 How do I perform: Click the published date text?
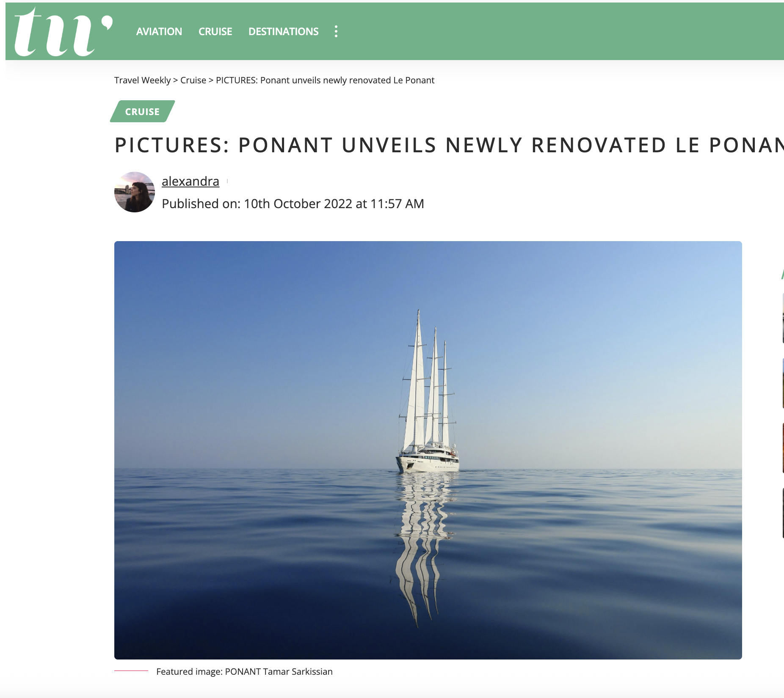click(293, 204)
